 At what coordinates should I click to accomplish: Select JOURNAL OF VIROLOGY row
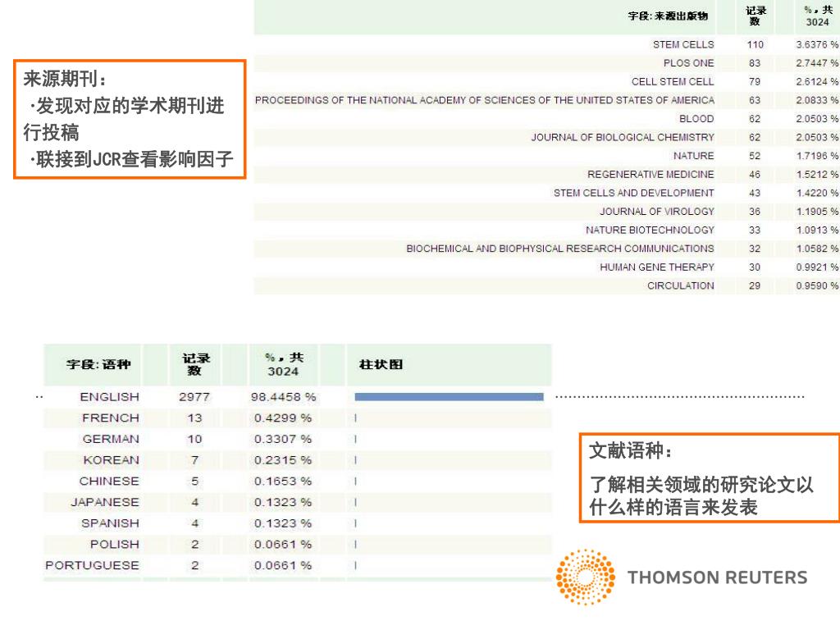point(546,212)
